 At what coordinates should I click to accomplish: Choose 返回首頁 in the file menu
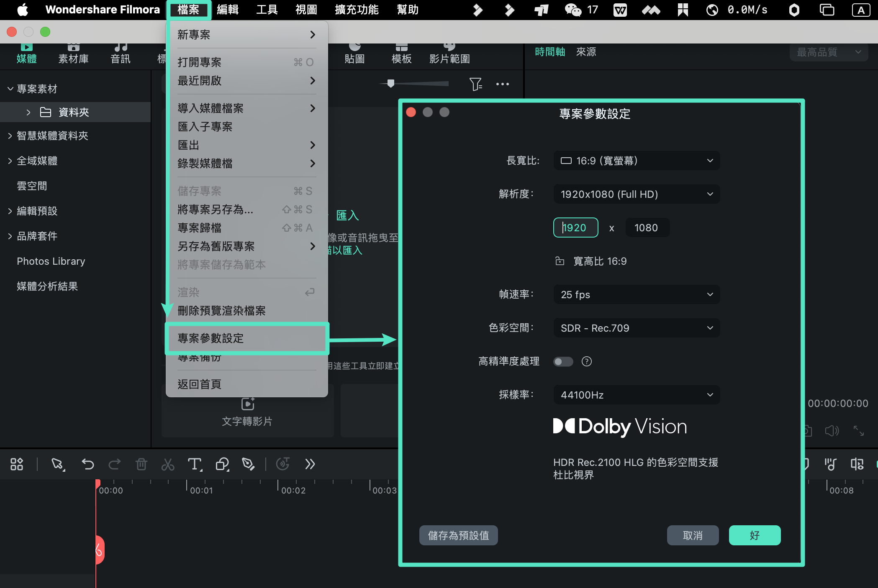(247, 384)
